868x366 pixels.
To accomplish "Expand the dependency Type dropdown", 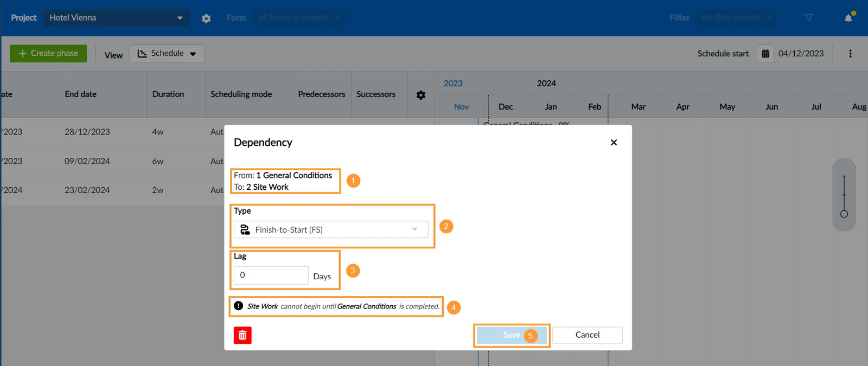I will 331,230.
